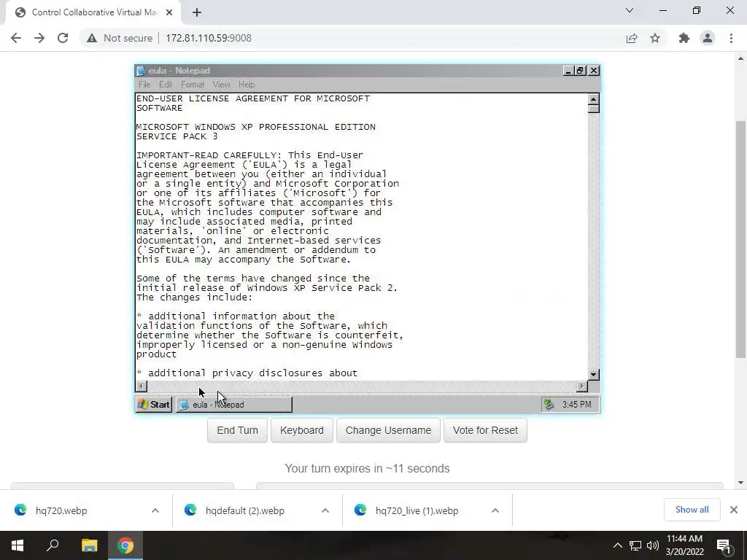This screenshot has height=560, width=747.
Task: Click Notepad's scroll down arrow
Action: 593,374
